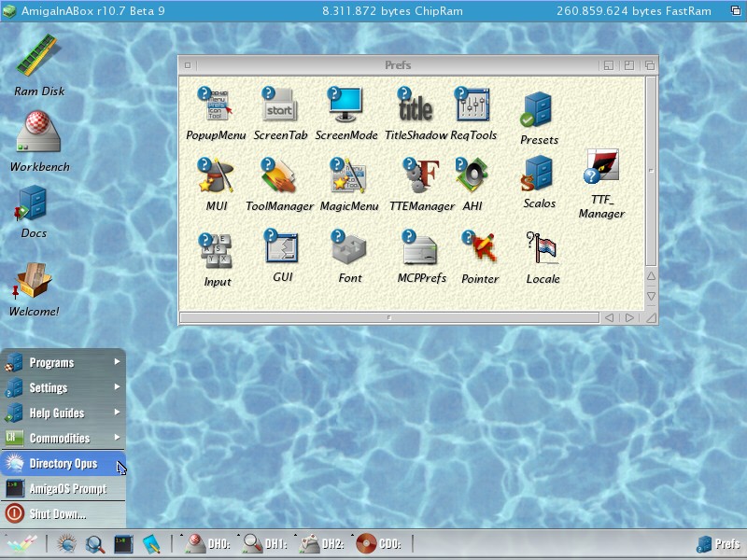Viewport: 747px width, 560px height.
Task: Expand the Commodities submenu
Action: [63, 438]
